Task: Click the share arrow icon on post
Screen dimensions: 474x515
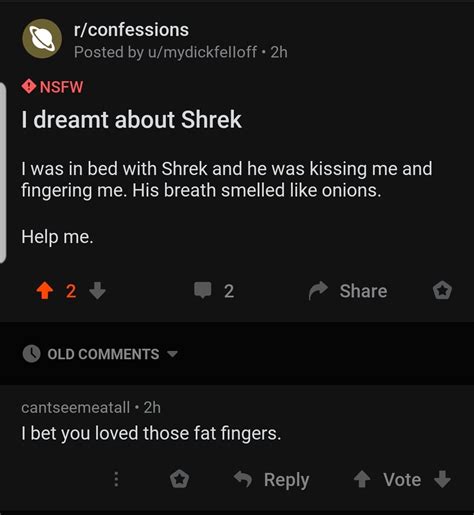Action: (x=318, y=290)
